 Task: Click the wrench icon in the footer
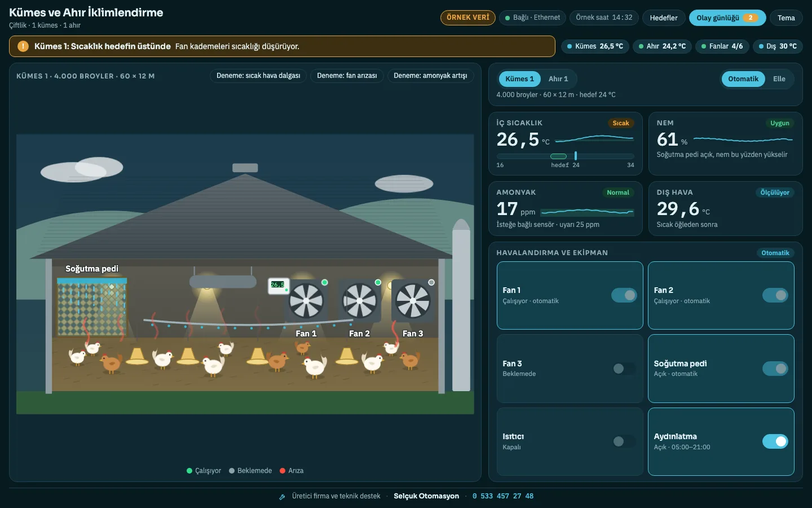tap(283, 497)
